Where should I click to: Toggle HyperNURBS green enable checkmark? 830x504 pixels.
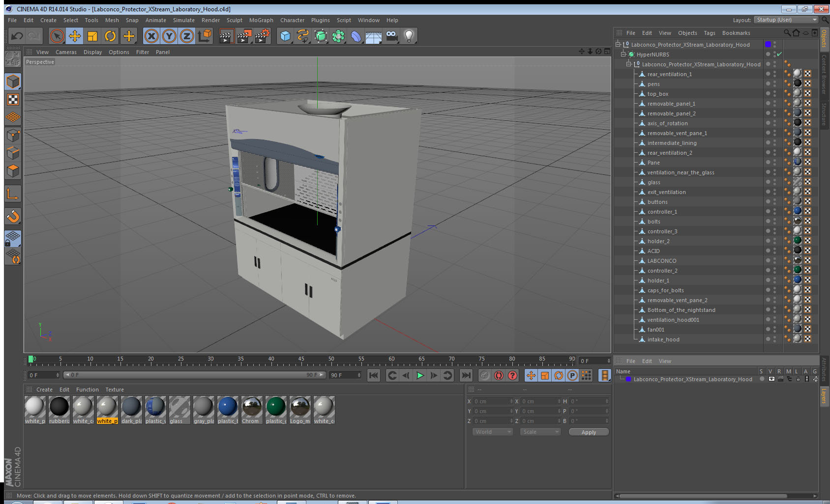[x=779, y=54]
